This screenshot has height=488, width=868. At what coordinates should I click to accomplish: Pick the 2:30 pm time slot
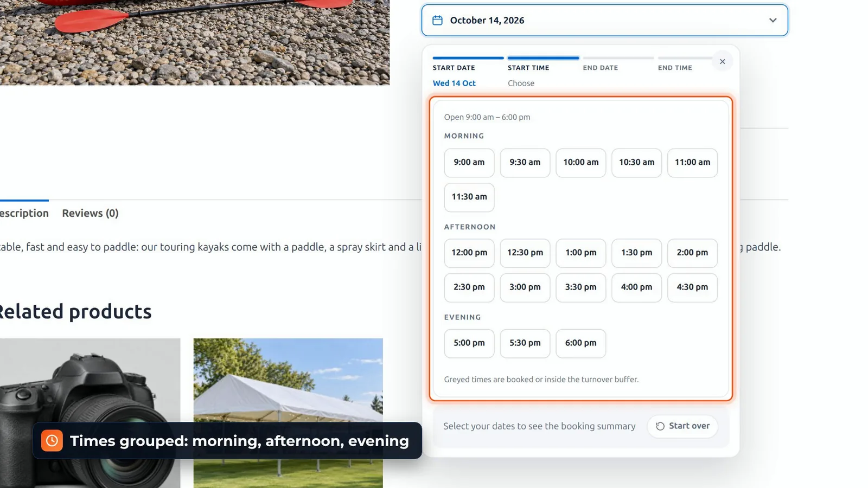click(469, 287)
